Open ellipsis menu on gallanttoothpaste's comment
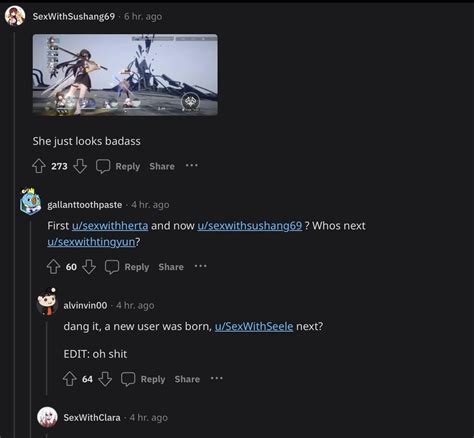The height and width of the screenshot is (438, 474). tap(201, 266)
